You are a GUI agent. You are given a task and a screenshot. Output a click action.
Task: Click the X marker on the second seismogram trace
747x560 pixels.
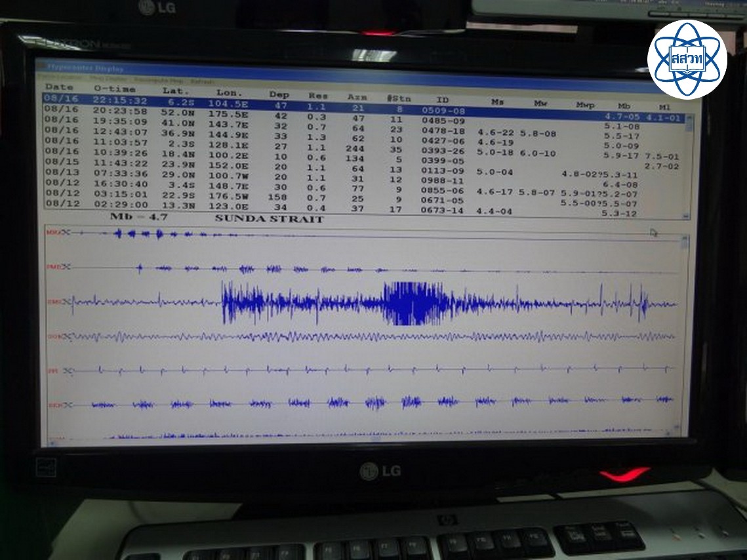point(65,267)
